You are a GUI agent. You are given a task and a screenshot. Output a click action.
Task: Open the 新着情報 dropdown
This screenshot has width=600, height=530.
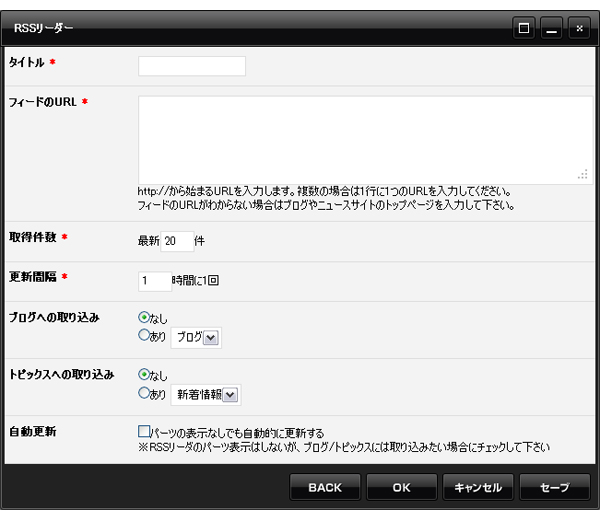tap(206, 395)
